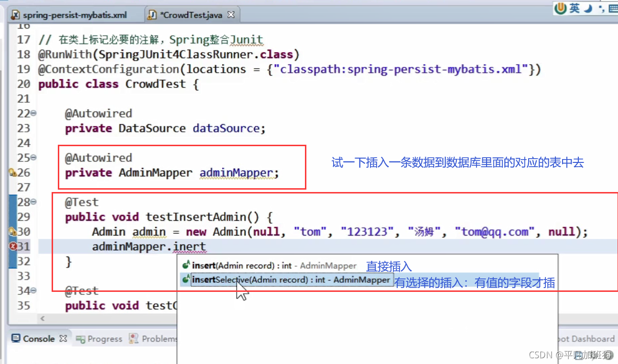Open the error marker on line 31
618x364 pixels.
pos(13,247)
